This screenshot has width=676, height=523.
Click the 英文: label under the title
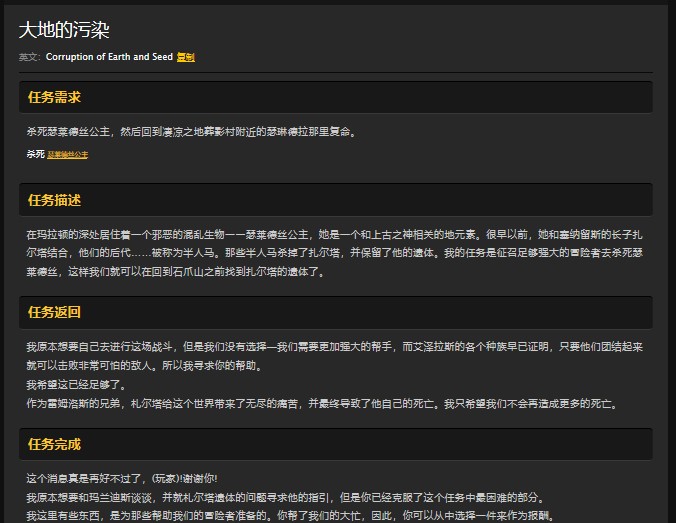point(30,57)
